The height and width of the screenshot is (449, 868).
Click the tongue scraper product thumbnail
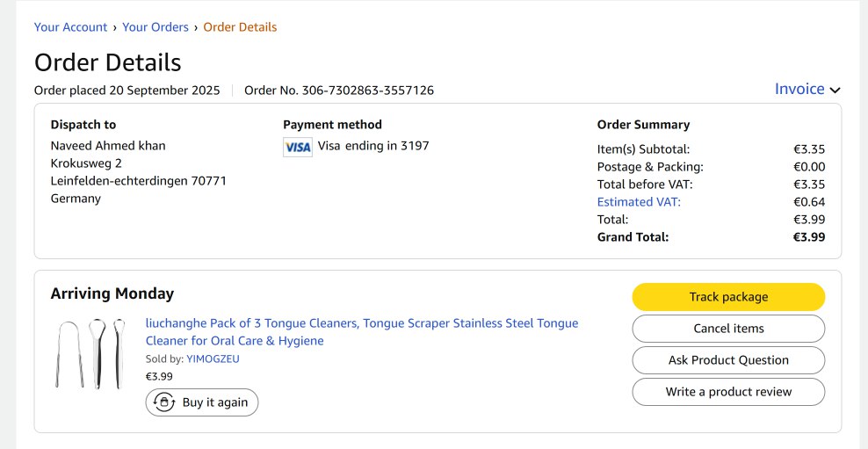click(90, 353)
